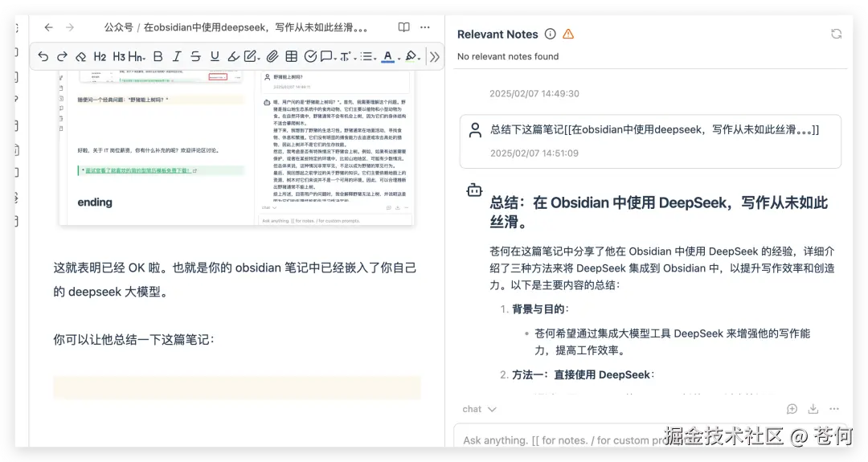Viewport: 868px width, 462px height.
Task: Clear formatting with the eraser icon
Action: pyautogui.click(x=81, y=56)
